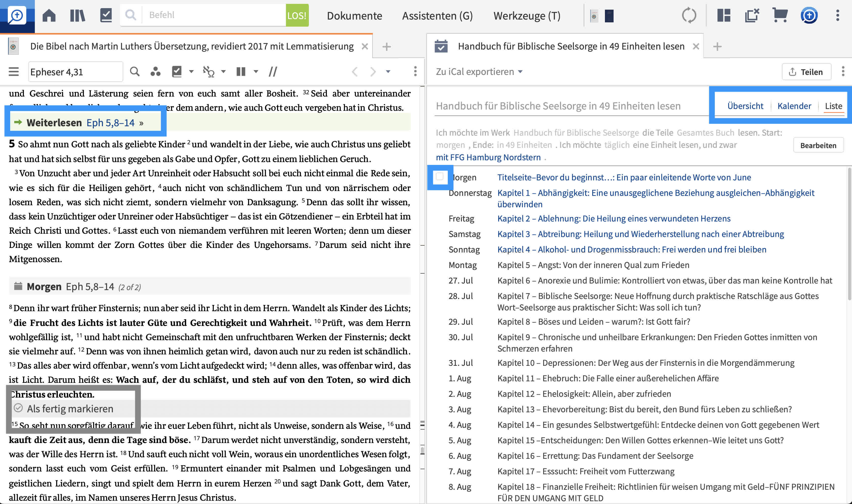This screenshot has width=852, height=504.
Task: Click the Bible resource shortcut icon in top bar
Action: tap(594, 16)
